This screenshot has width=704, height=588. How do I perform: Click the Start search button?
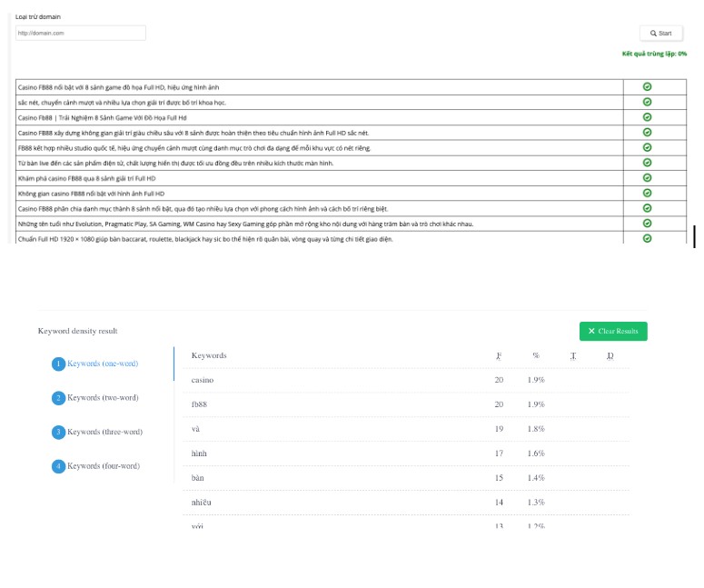click(661, 34)
